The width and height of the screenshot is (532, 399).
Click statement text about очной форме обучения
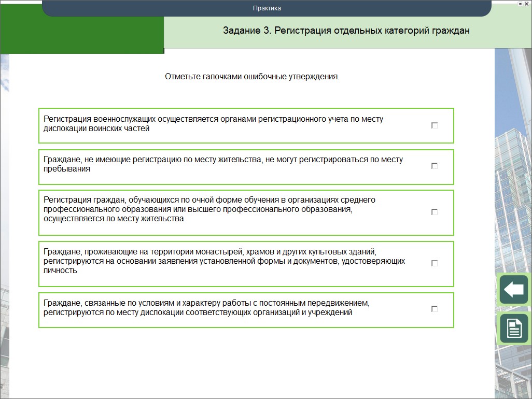[209, 209]
